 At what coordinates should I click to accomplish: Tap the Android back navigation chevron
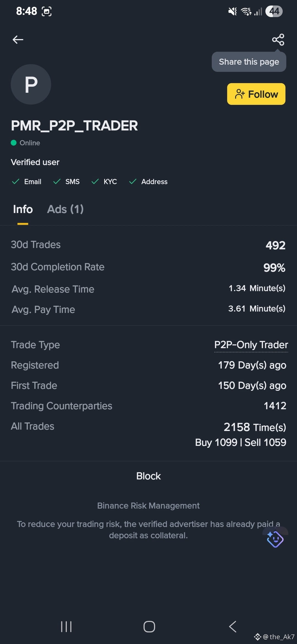point(233,627)
